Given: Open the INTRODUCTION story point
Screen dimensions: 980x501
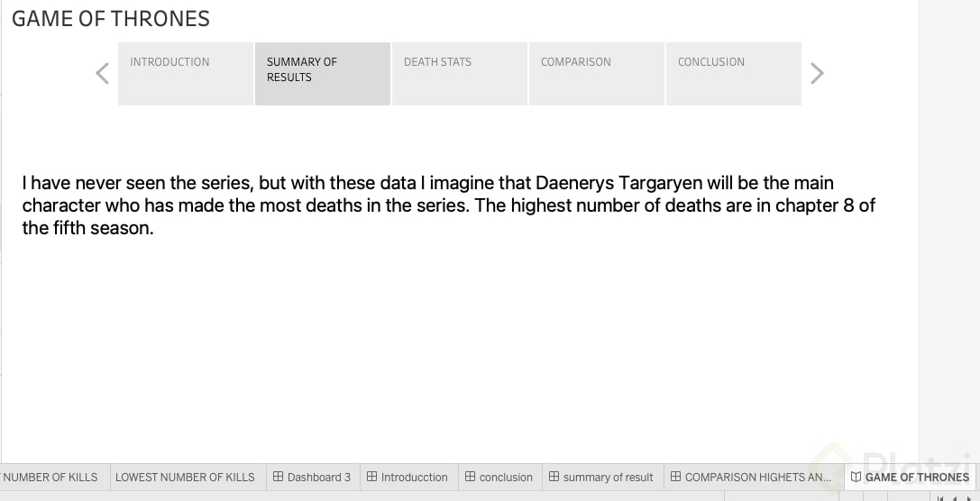Looking at the screenshot, I should pos(186,74).
